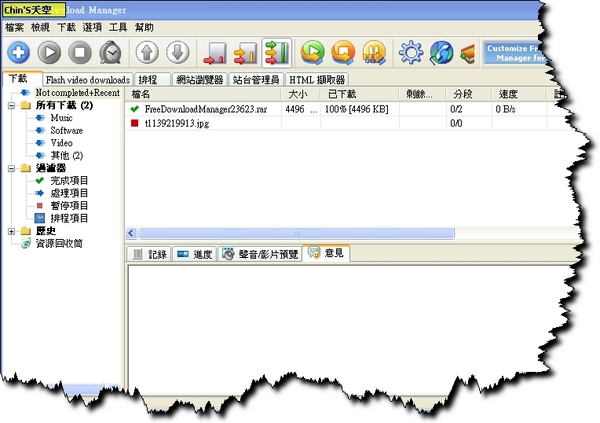Sort by the 大小 column header
Screen dimensions: 600x423
coord(301,94)
